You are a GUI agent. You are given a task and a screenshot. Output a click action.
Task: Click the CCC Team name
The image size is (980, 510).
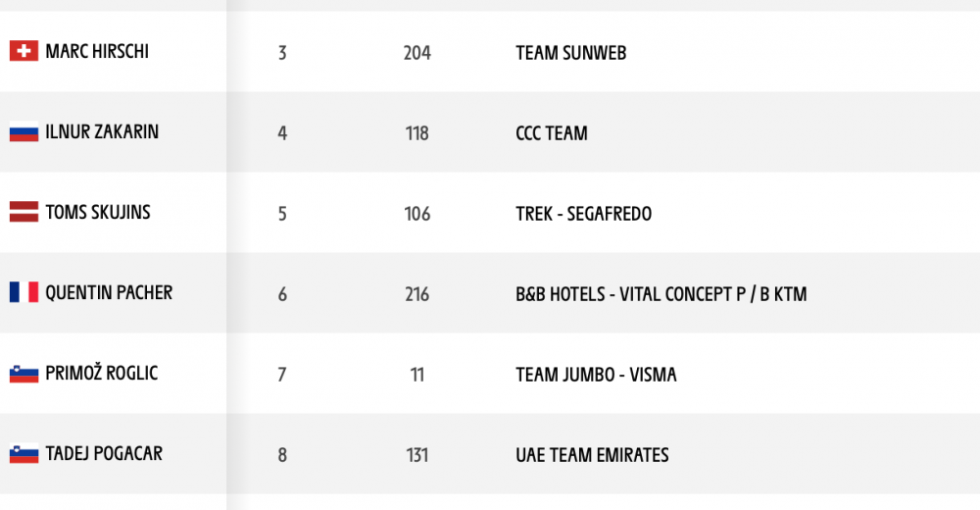point(551,133)
